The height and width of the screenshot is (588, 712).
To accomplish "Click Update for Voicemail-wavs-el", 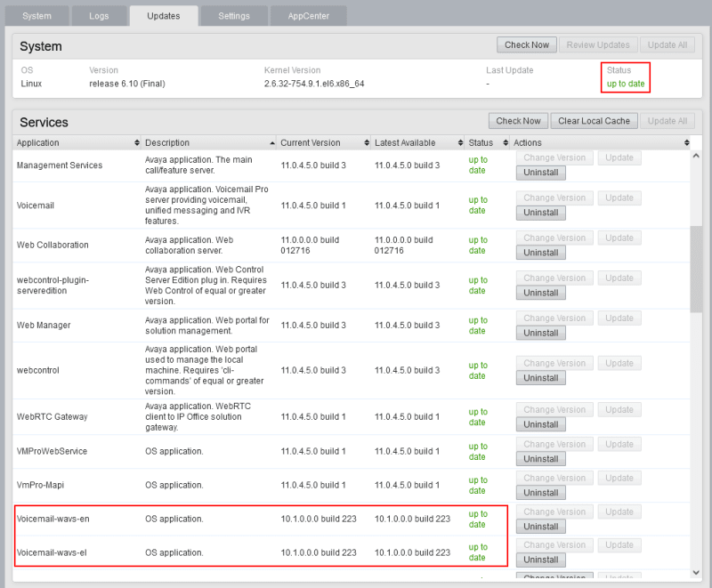I will 619,545.
